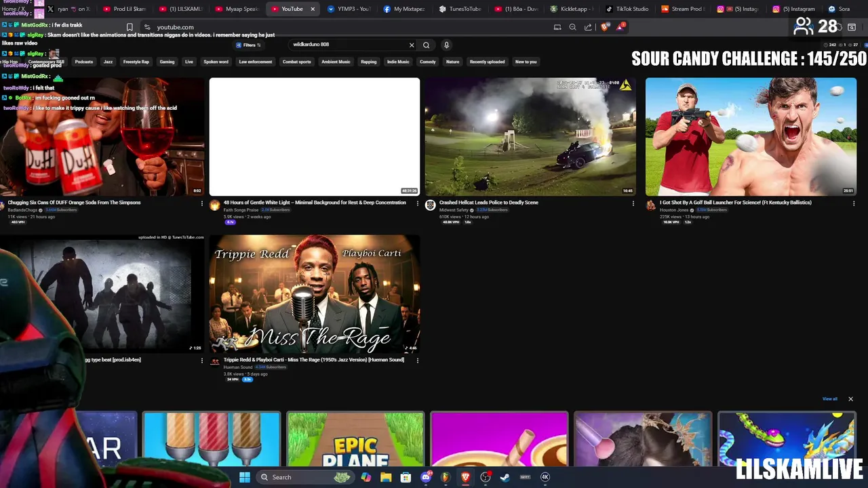Switch to the TunesToTube browser tab
Viewport: 868px width, 488px height.
(460, 9)
